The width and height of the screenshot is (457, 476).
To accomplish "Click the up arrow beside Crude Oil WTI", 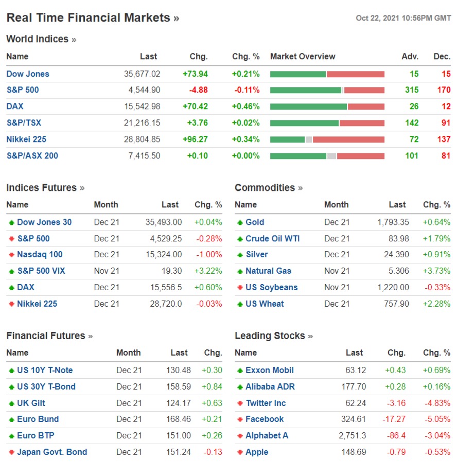I will (x=240, y=239).
